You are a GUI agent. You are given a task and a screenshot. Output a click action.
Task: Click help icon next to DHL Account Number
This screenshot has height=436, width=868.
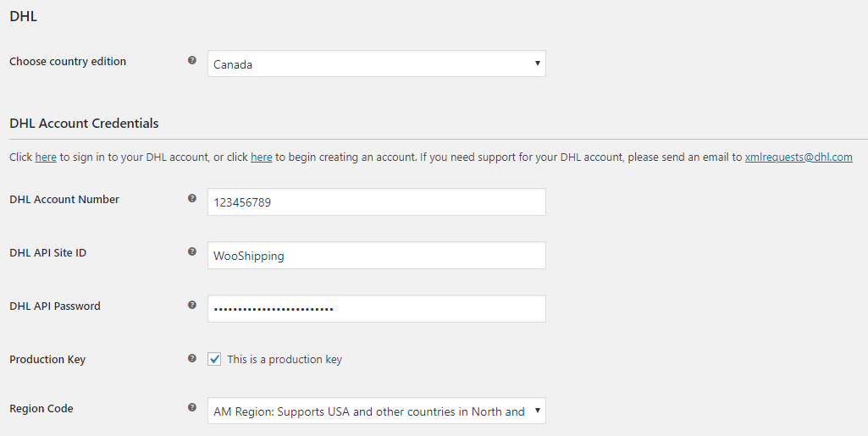tap(192, 199)
